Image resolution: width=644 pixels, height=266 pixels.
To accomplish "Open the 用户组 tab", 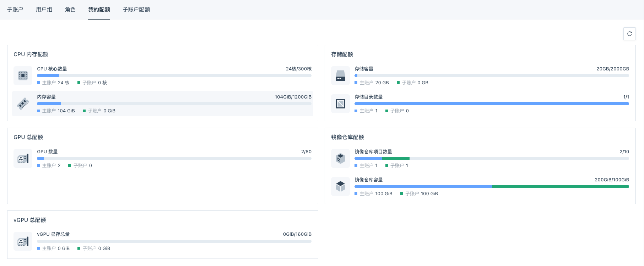I will point(44,10).
